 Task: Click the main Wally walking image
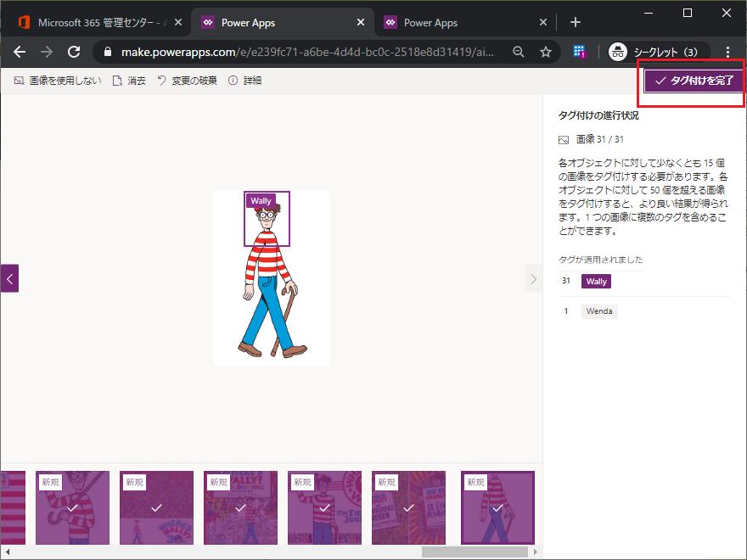click(272, 278)
